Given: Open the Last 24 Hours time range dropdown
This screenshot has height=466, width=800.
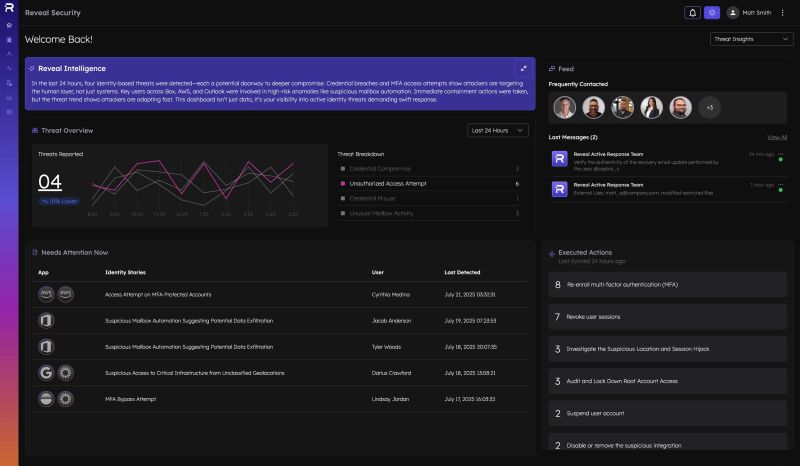Looking at the screenshot, I should pyautogui.click(x=497, y=130).
